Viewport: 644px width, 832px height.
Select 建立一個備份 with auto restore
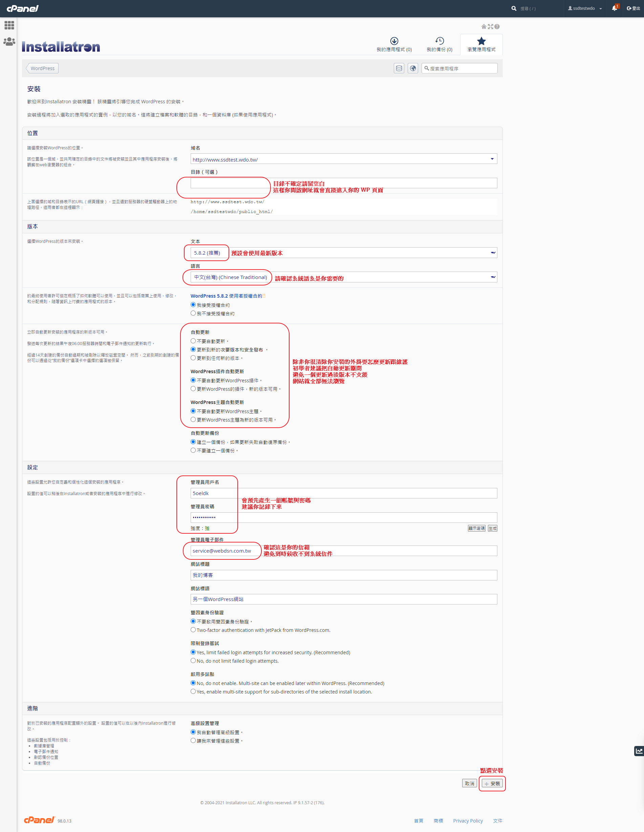[x=193, y=442]
